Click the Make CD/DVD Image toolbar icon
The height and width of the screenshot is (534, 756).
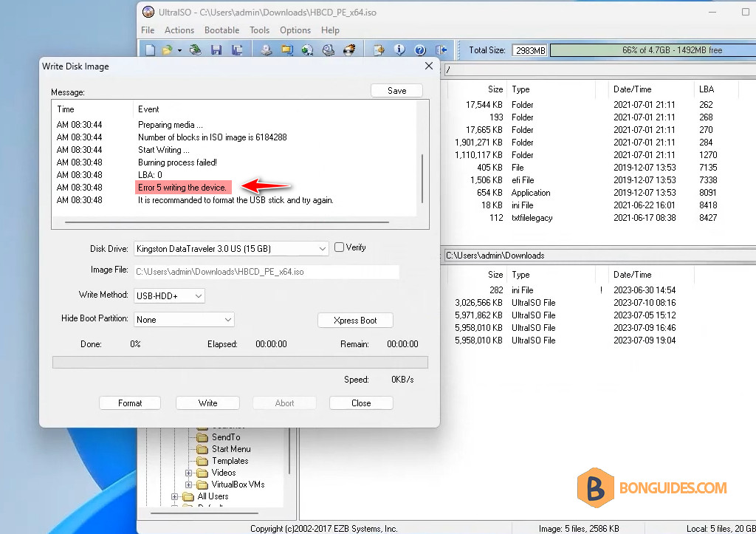point(266,49)
